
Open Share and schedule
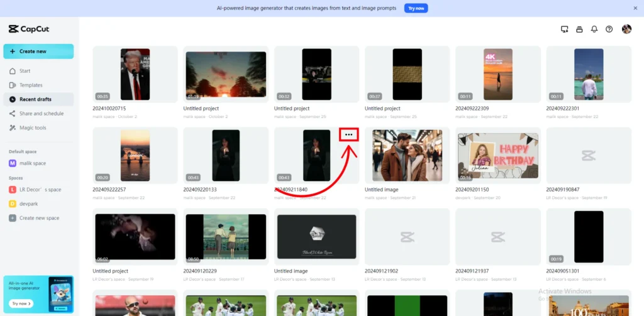pyautogui.click(x=41, y=114)
